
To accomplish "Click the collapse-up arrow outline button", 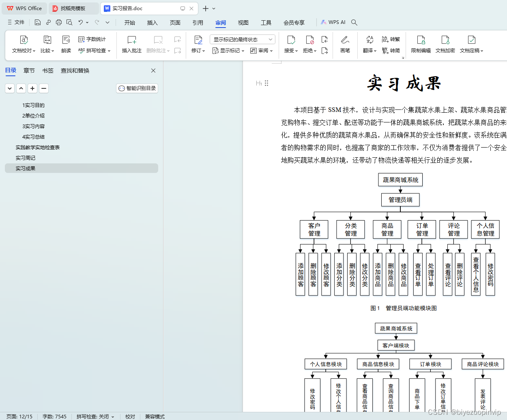I will [x=21, y=88].
